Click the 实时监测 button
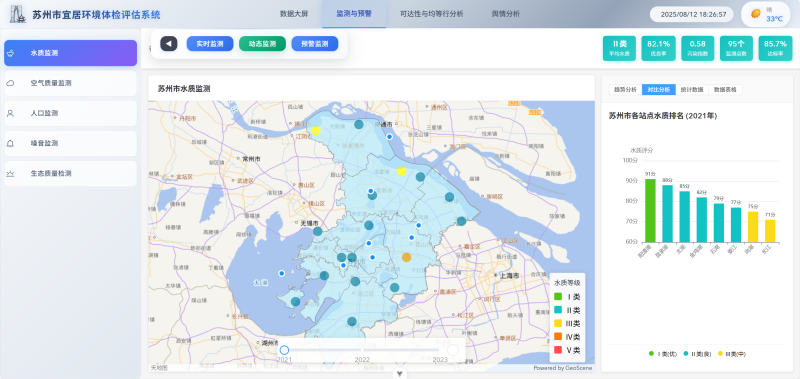Image resolution: width=800 pixels, height=379 pixels. [210, 44]
